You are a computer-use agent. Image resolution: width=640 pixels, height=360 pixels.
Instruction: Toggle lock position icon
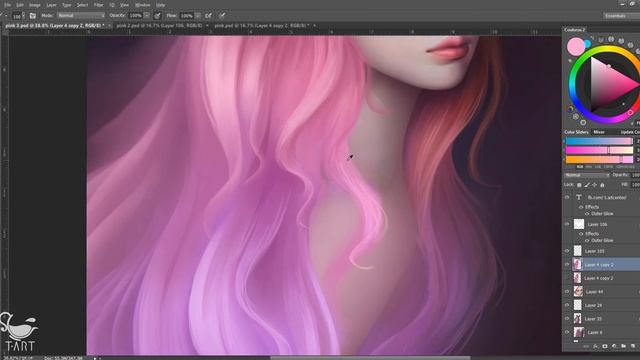coord(594,185)
